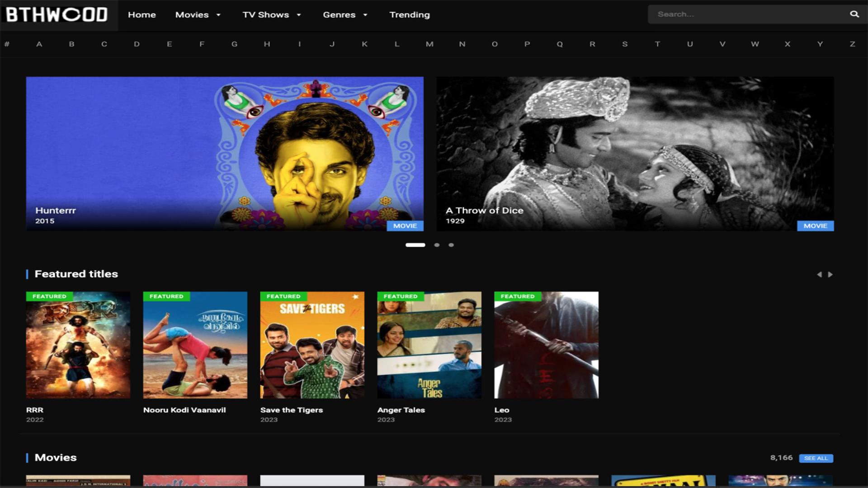Screen dimensions: 868x488
Task: Filter titles by letter L
Action: coord(397,44)
